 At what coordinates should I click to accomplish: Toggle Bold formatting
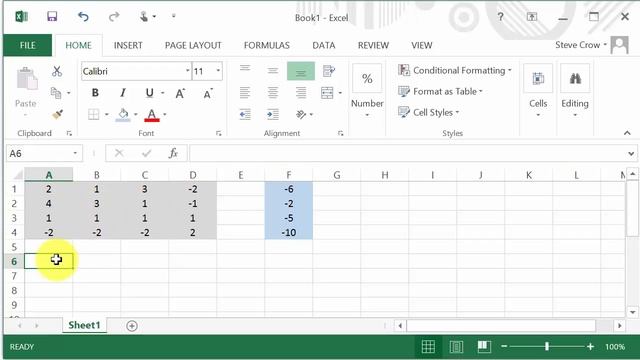[x=95, y=93]
